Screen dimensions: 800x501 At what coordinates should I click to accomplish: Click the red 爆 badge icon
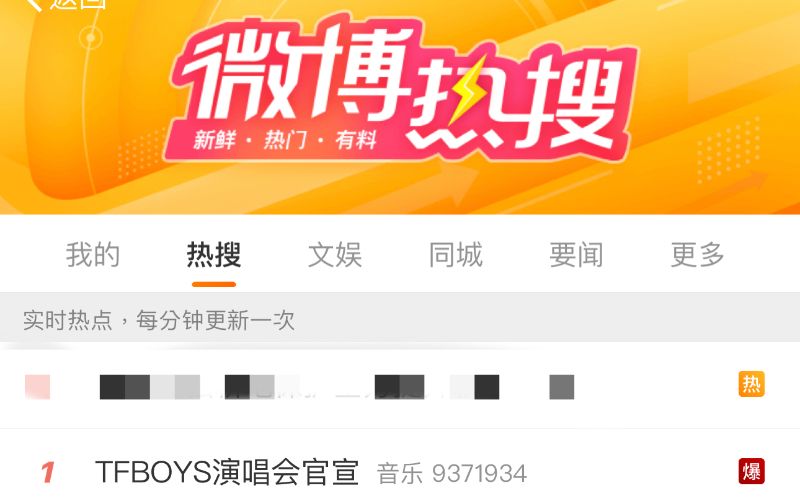(x=752, y=471)
